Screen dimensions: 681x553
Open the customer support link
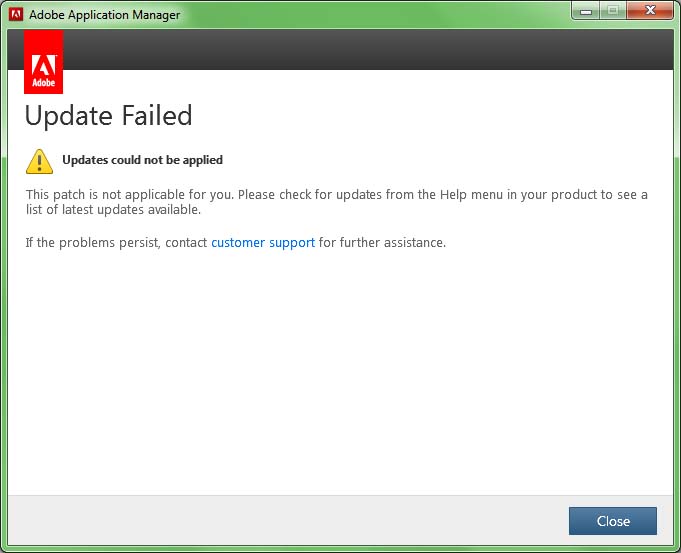coord(263,243)
